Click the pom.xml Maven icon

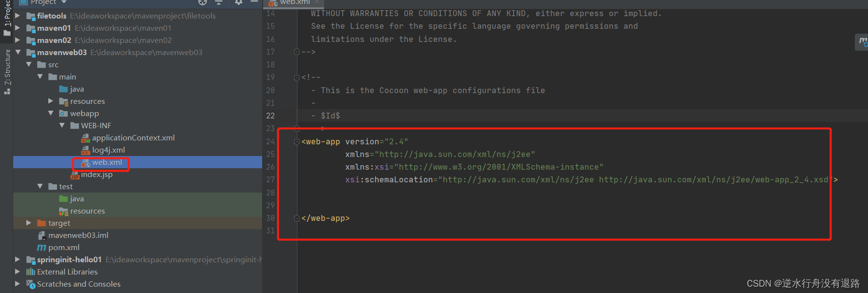coord(42,248)
